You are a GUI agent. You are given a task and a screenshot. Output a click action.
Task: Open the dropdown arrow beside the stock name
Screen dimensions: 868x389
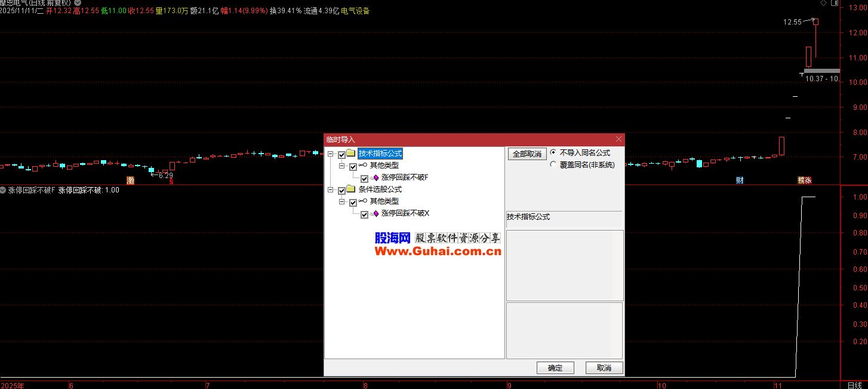click(78, 3)
